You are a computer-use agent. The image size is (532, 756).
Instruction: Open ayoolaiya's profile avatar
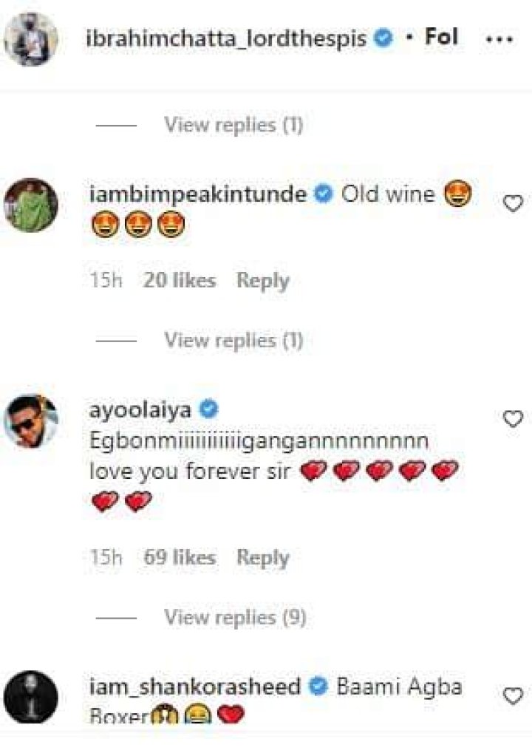pos(31,421)
